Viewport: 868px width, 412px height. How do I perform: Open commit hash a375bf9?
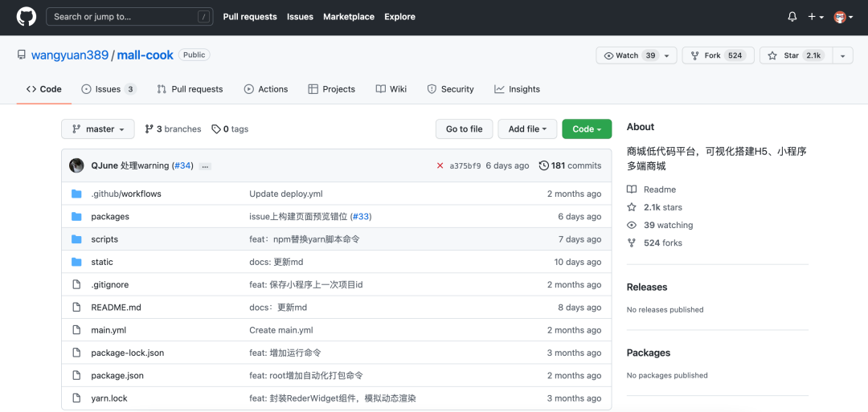(x=465, y=165)
